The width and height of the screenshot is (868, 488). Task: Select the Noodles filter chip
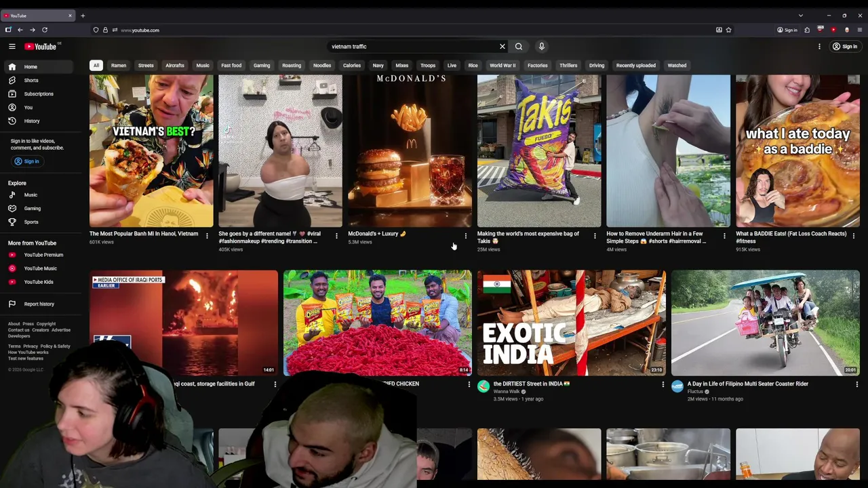322,65
